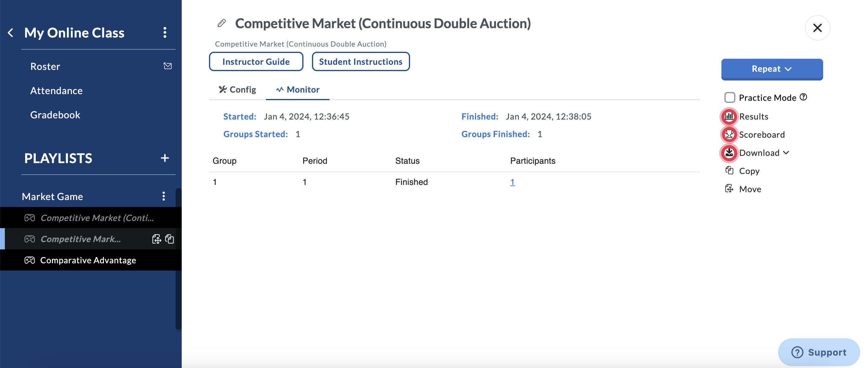Select Comparative Advantage game in playlist
The height and width of the screenshot is (368, 868).
[88, 260]
